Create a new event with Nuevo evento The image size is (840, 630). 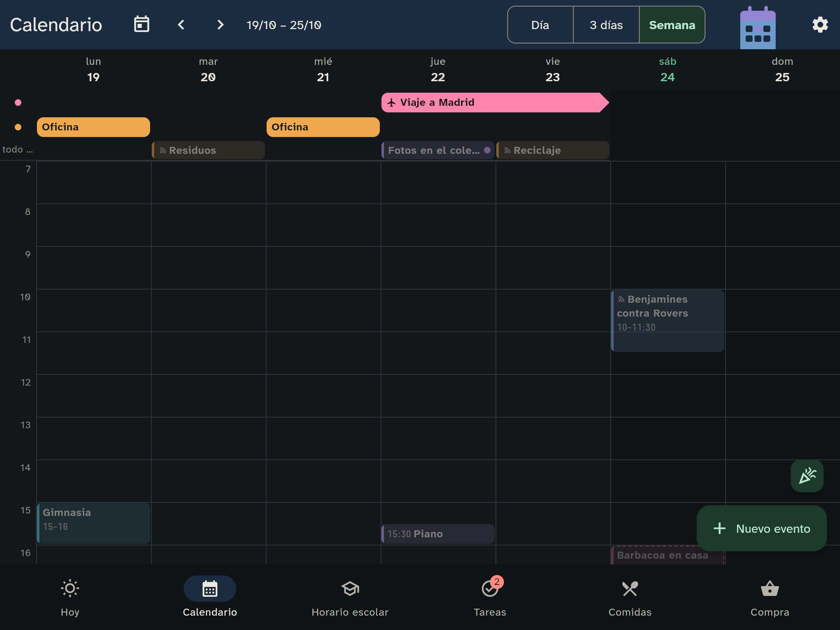pos(762,528)
